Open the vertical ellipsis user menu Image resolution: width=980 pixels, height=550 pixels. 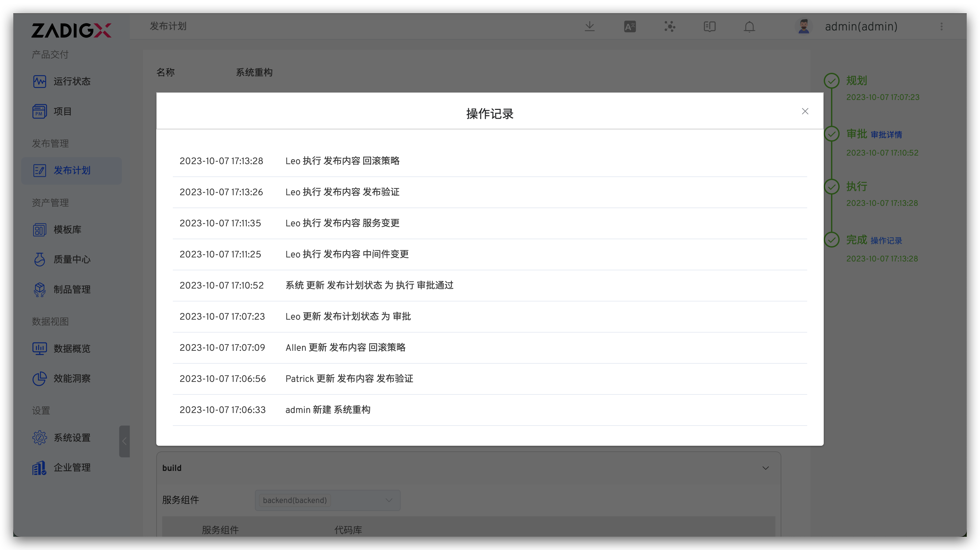pyautogui.click(x=941, y=26)
